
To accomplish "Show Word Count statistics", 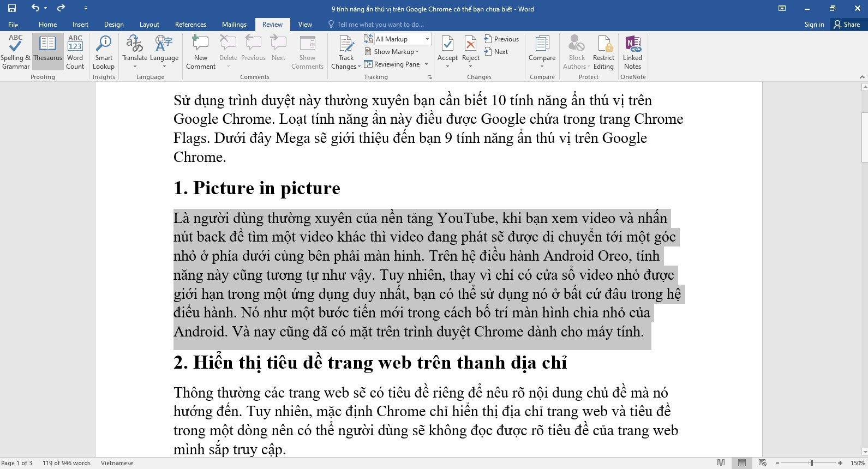I will (75, 52).
